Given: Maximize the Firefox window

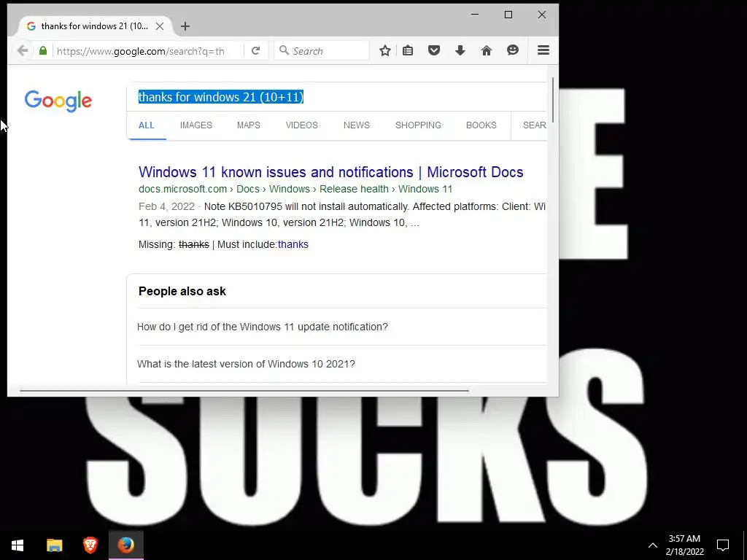Looking at the screenshot, I should point(508,15).
